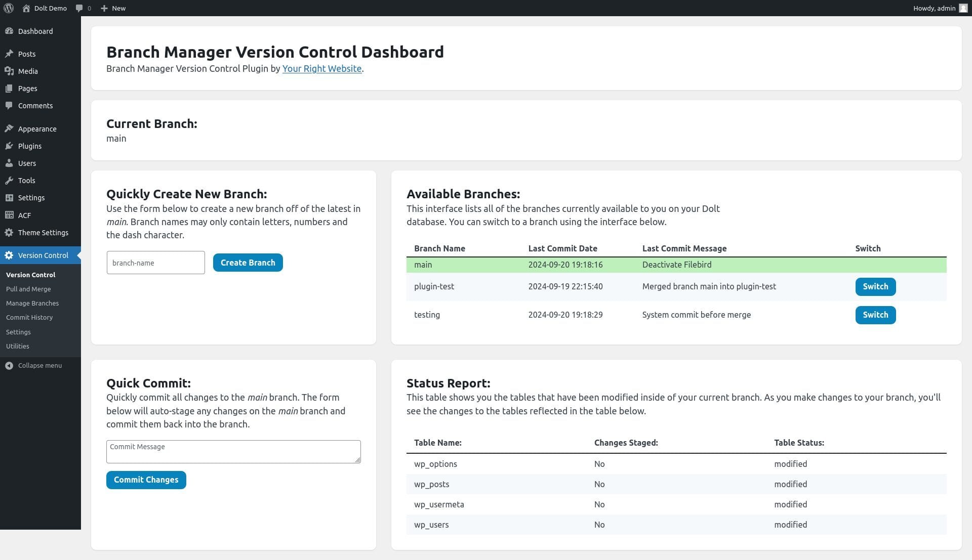
Task: Click the Commit Message text area
Action: [233, 451]
